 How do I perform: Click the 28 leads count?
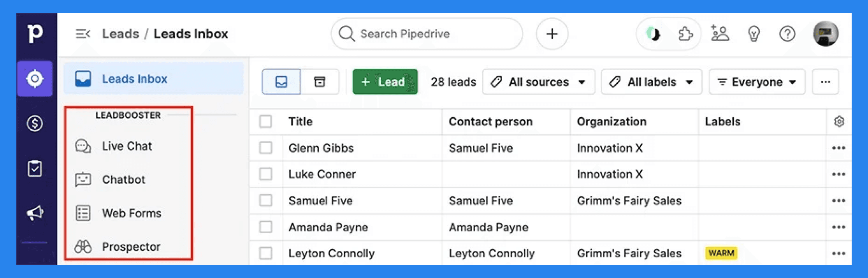tap(453, 82)
